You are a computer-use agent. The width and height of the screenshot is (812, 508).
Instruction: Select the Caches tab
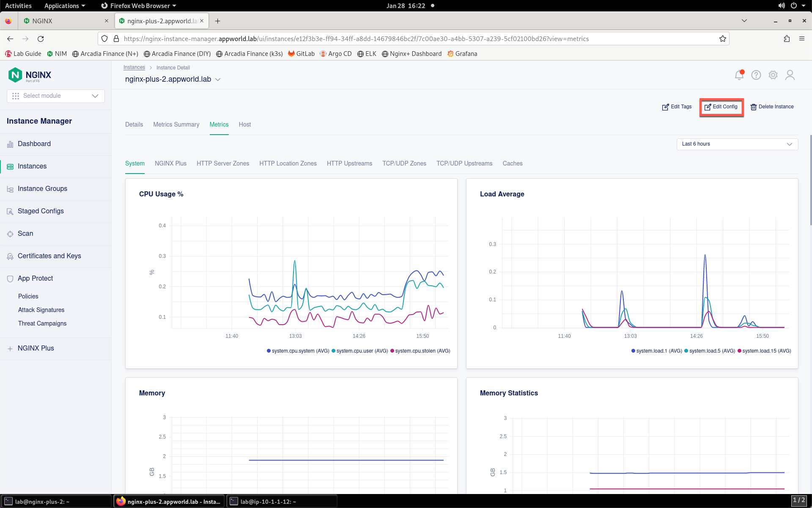click(513, 163)
